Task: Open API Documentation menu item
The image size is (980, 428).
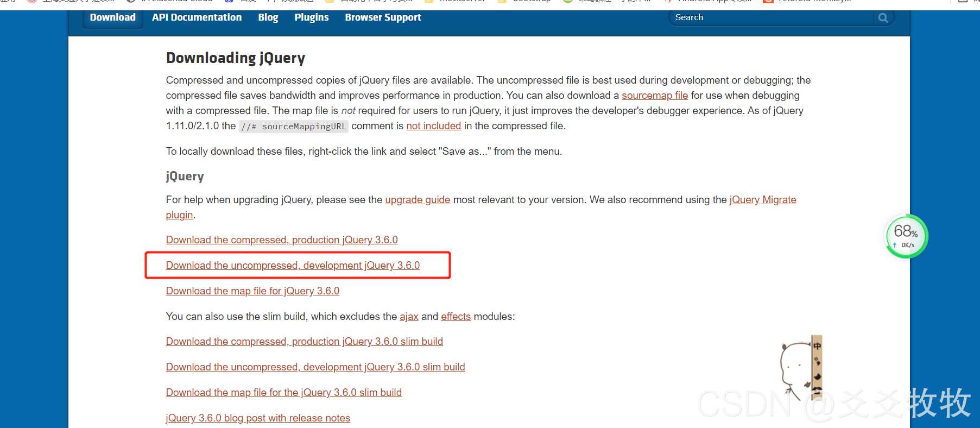Action: point(197,17)
